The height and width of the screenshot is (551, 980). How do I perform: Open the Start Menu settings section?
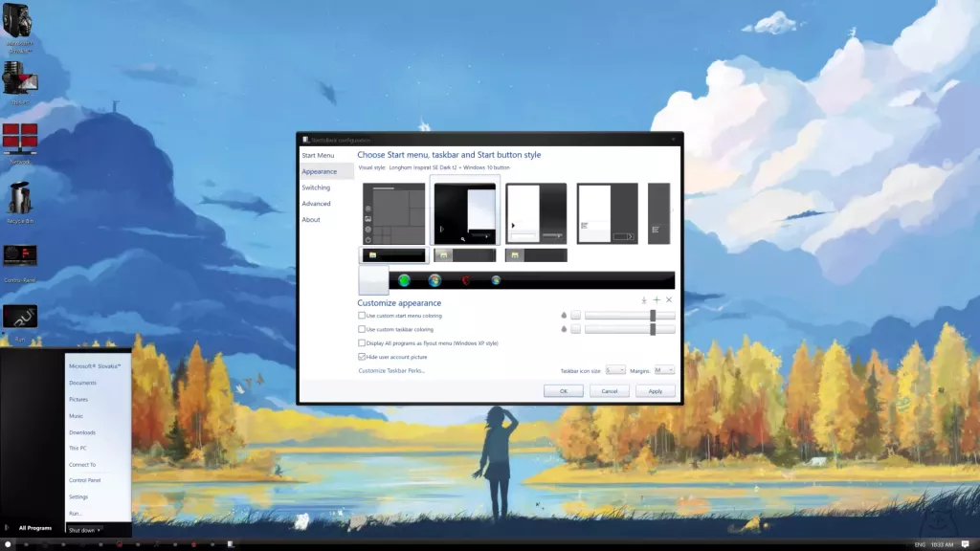pos(317,154)
